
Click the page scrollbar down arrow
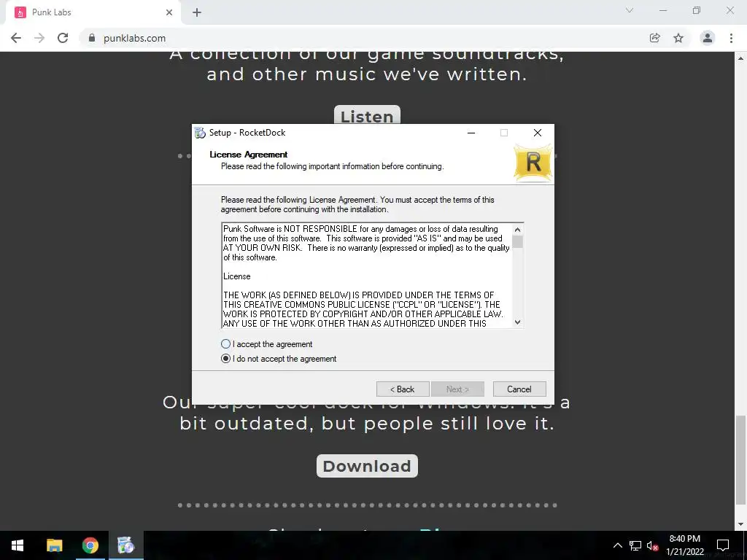pyautogui.click(x=740, y=524)
